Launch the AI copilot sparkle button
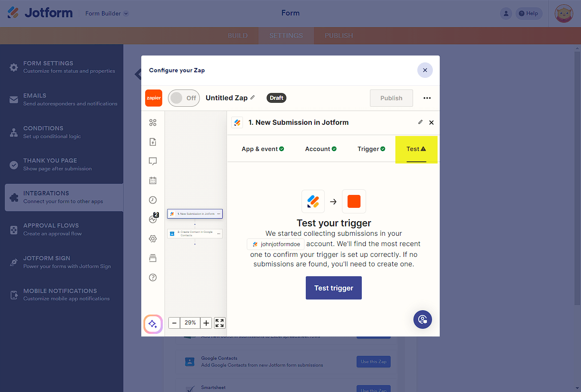Viewport: 581px width, 392px height. click(x=153, y=324)
